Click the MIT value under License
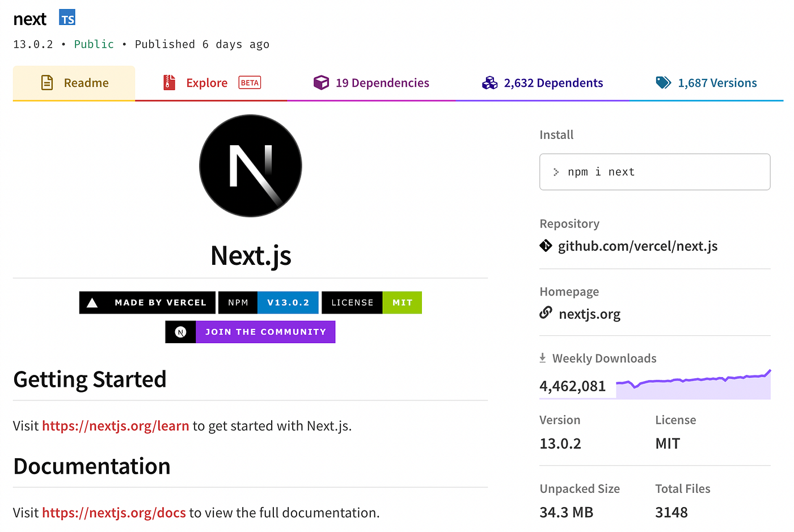794x532 pixels. pos(668,444)
